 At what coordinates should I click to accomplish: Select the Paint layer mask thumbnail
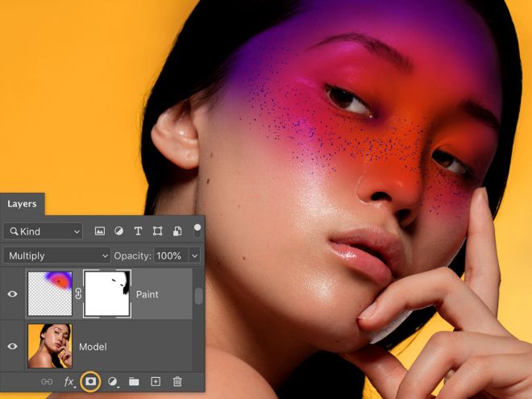pos(106,294)
